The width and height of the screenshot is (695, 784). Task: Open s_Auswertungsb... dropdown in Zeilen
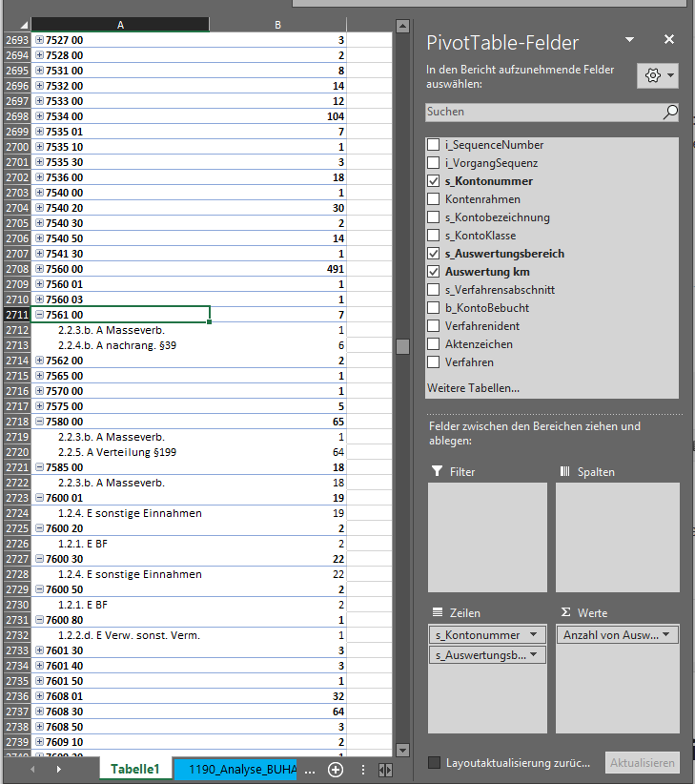tap(534, 654)
